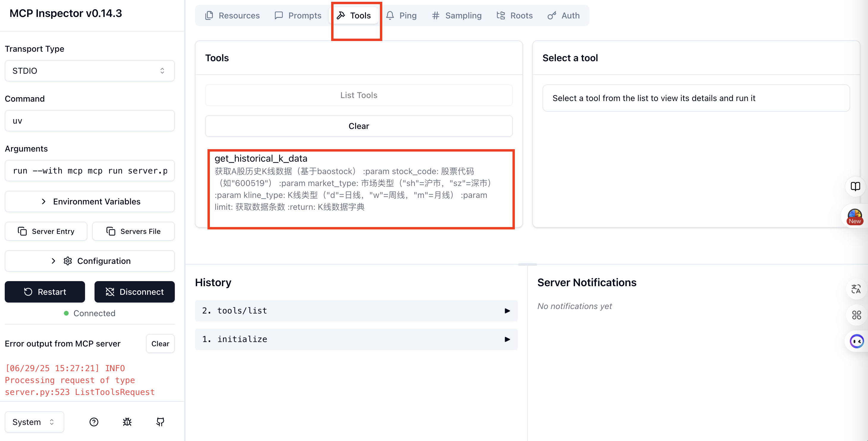Viewport: 868px width, 441px height.
Task: Open the four-squares apps icon
Action: pos(856,315)
